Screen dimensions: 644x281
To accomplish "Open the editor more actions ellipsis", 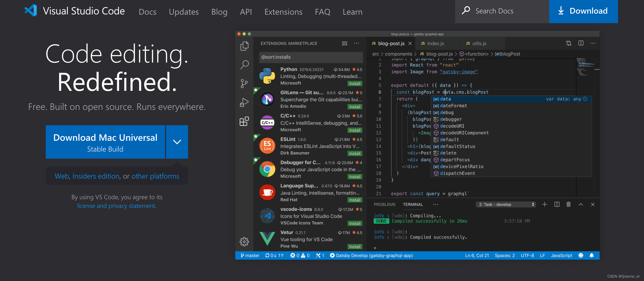I will click(x=593, y=43).
